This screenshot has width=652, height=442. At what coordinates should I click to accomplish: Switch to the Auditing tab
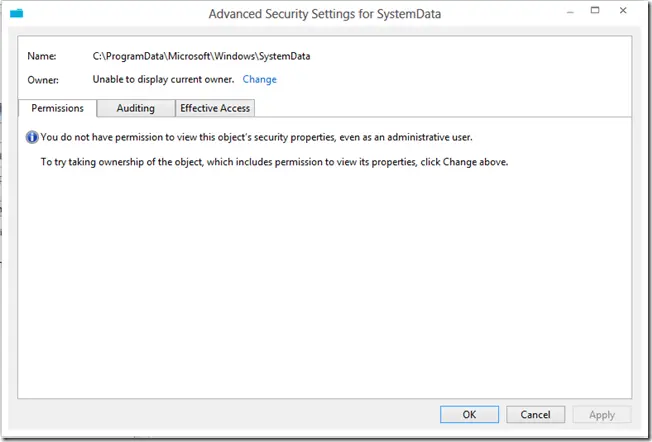[136, 108]
